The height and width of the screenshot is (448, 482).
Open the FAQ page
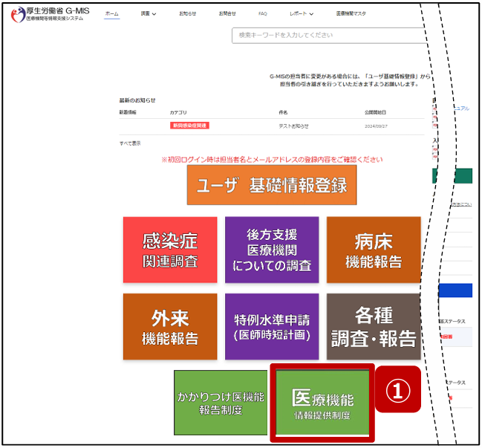point(263,13)
